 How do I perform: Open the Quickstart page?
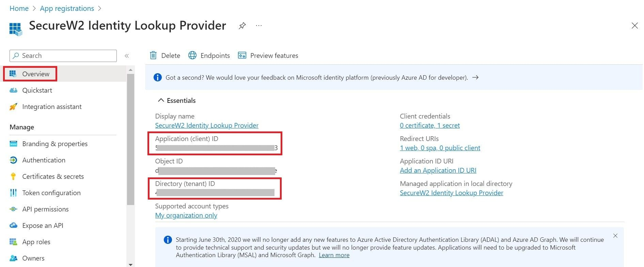coord(37,90)
